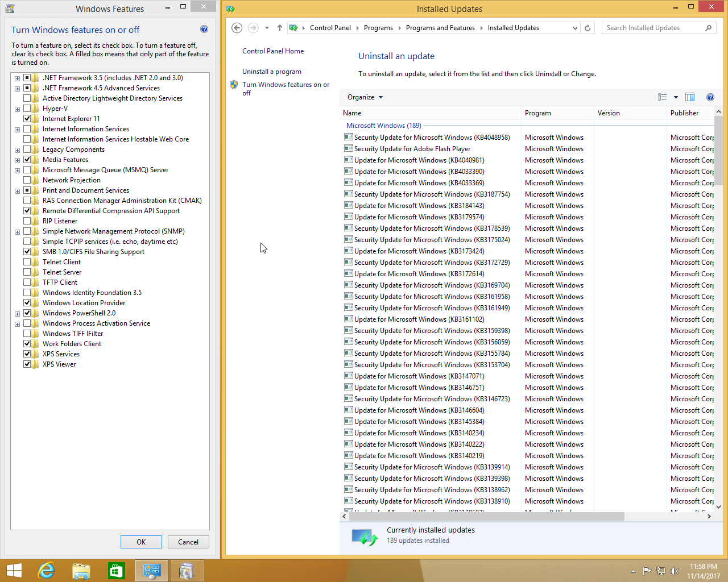Click the vertical scrollbar thumb in updates list
This screenshot has height=582, width=728.
click(x=718, y=151)
